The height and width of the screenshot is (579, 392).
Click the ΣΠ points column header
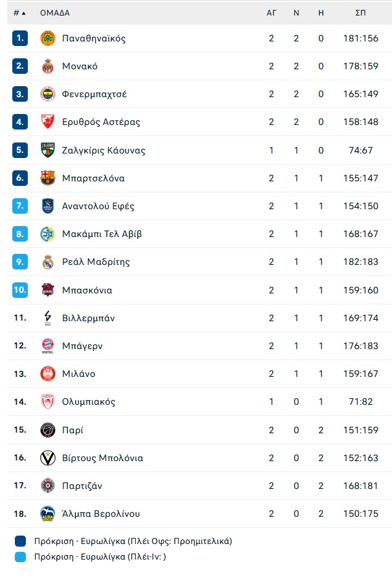(x=361, y=13)
